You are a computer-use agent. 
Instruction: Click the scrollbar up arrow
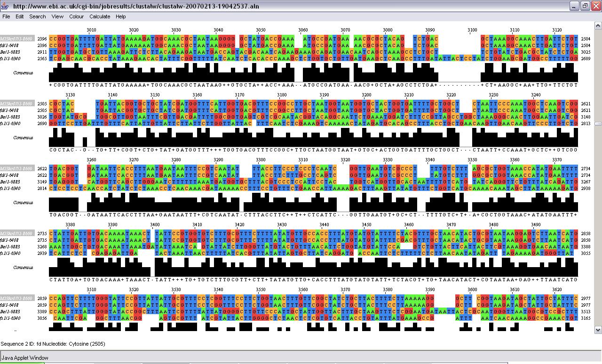click(x=598, y=24)
